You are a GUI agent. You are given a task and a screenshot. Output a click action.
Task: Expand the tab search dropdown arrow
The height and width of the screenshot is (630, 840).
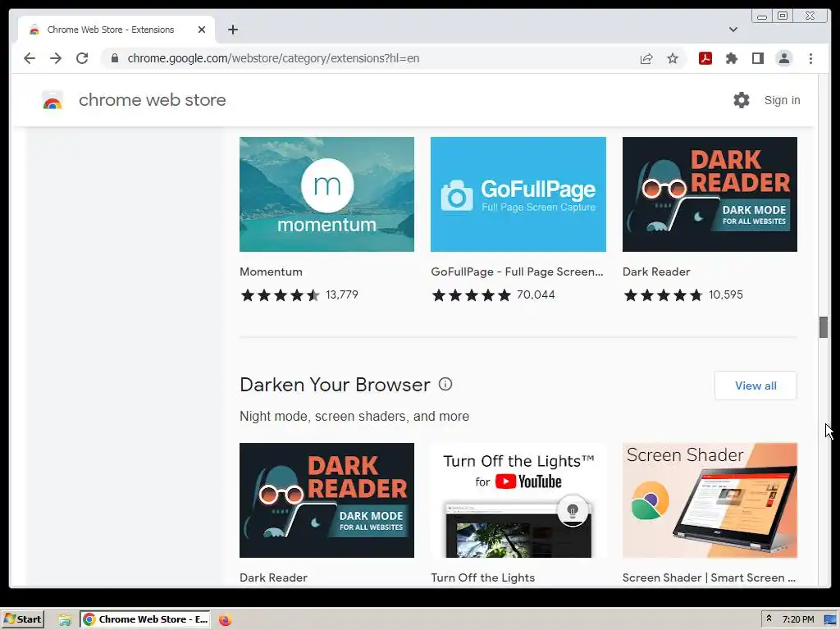point(733,30)
